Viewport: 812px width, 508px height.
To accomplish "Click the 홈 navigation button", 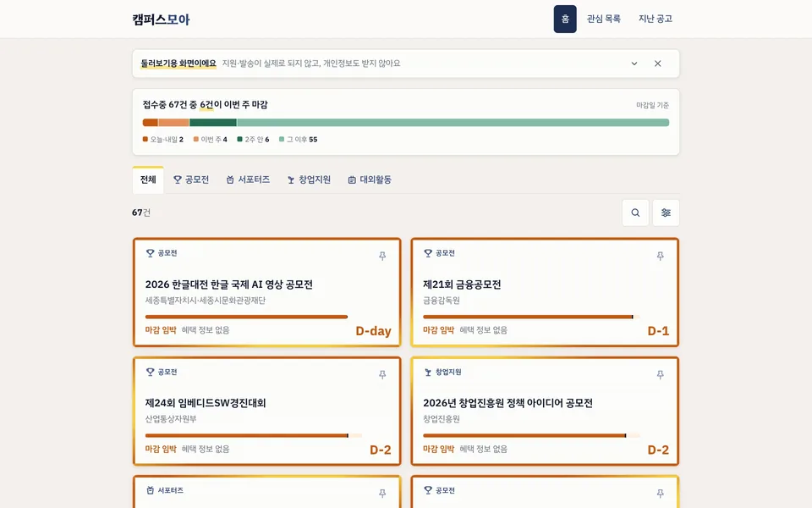I will click(565, 19).
